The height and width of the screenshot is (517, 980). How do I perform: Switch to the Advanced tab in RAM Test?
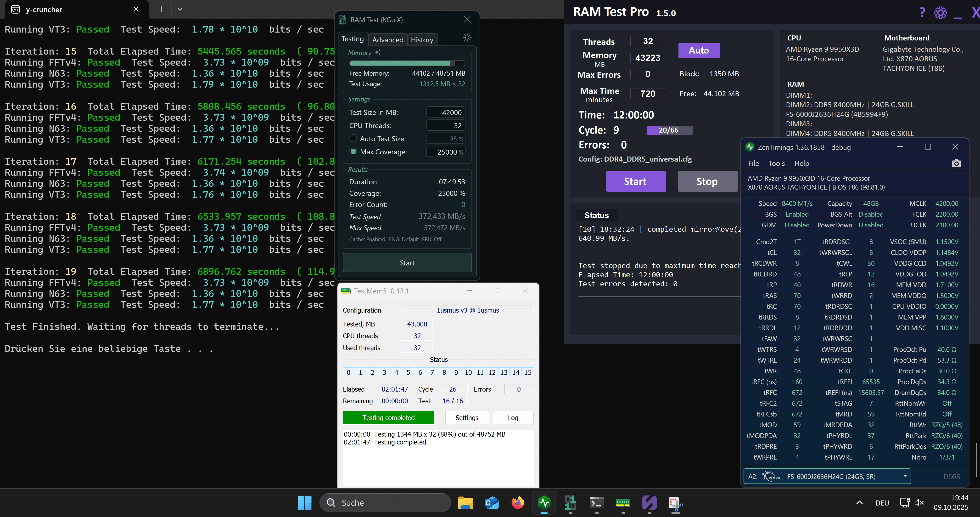click(387, 40)
